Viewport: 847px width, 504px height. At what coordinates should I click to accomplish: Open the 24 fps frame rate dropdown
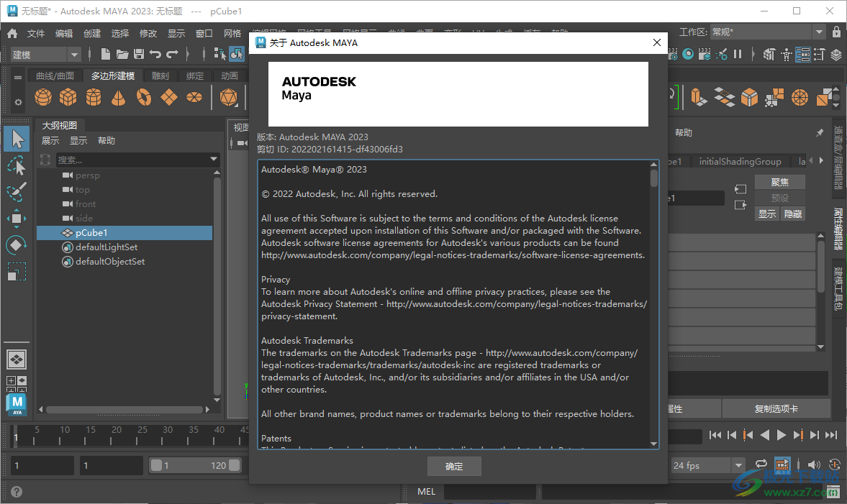click(x=738, y=465)
